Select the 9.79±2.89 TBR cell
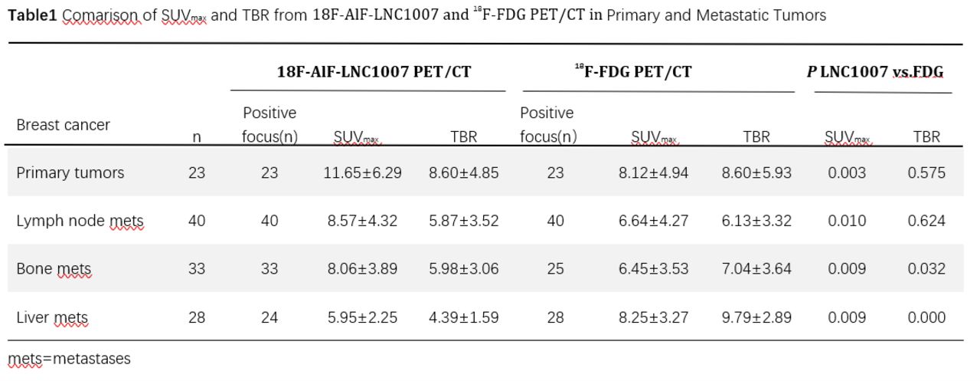 (756, 317)
